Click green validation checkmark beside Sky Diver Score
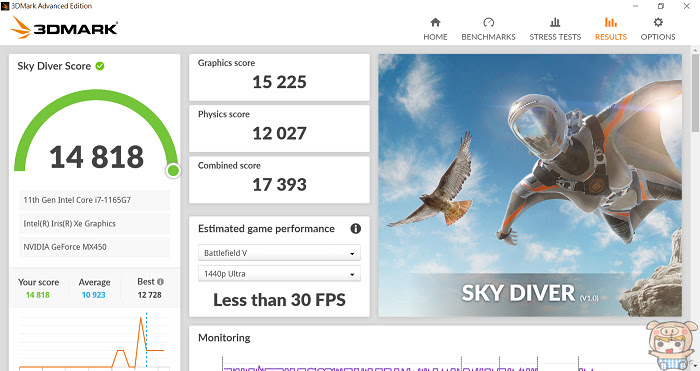The height and width of the screenshot is (371, 700). 100,66
